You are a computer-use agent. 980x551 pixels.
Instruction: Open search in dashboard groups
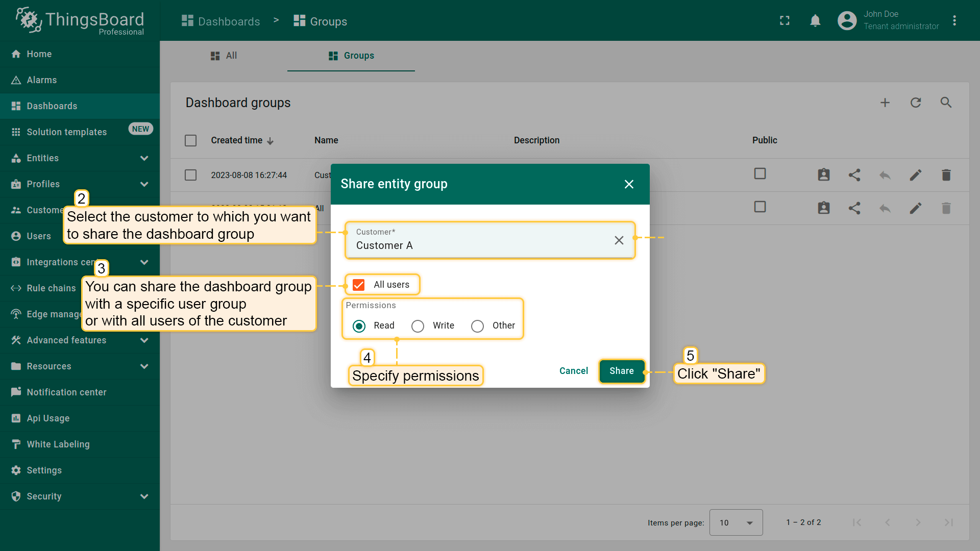pyautogui.click(x=946, y=103)
